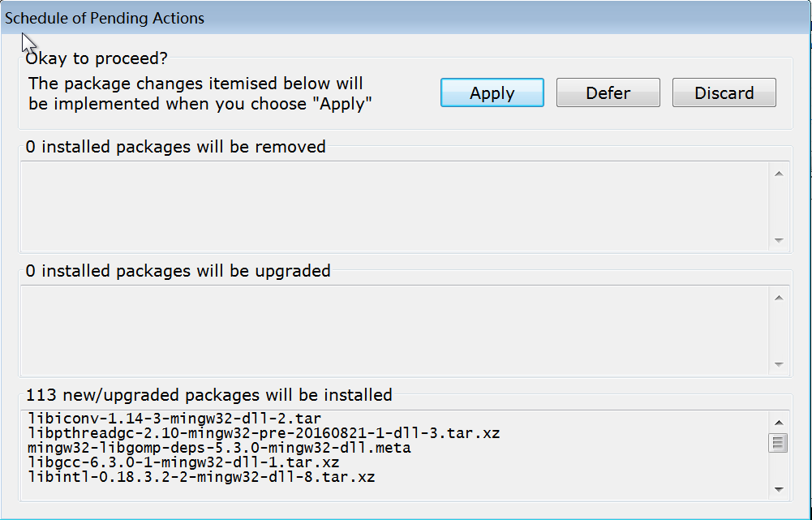Select the libpthreadgc-2.10 package line
The width and height of the screenshot is (812, 520).
(x=263, y=433)
